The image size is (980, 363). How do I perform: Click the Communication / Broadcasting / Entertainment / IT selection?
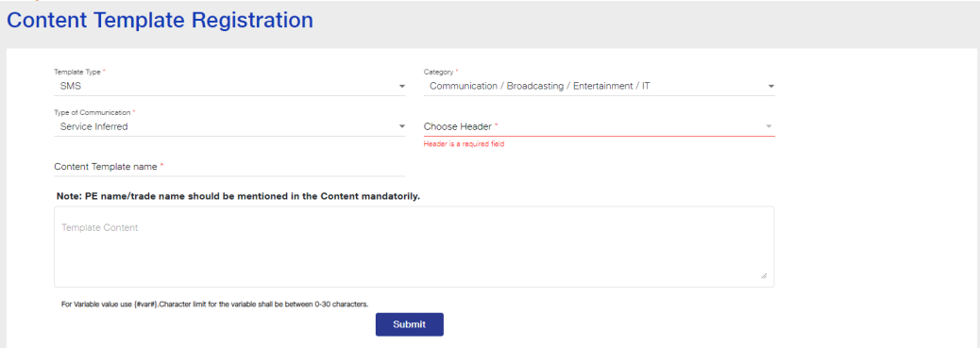point(539,86)
